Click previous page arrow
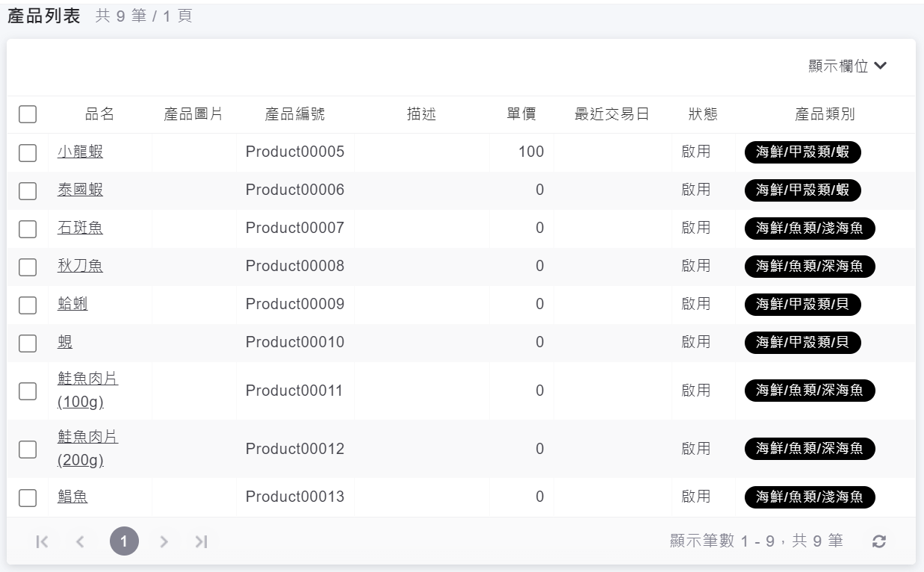Image resolution: width=924 pixels, height=572 pixels. click(x=81, y=541)
